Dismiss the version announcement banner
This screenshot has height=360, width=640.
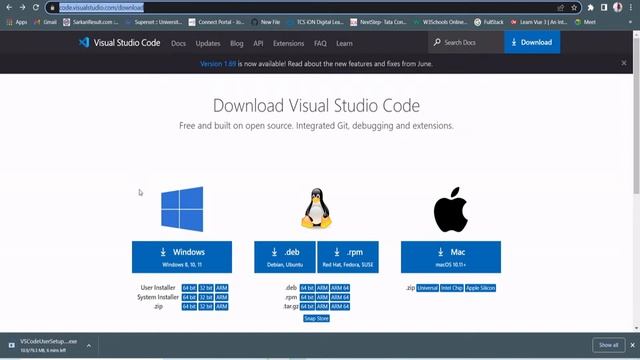(x=624, y=63)
